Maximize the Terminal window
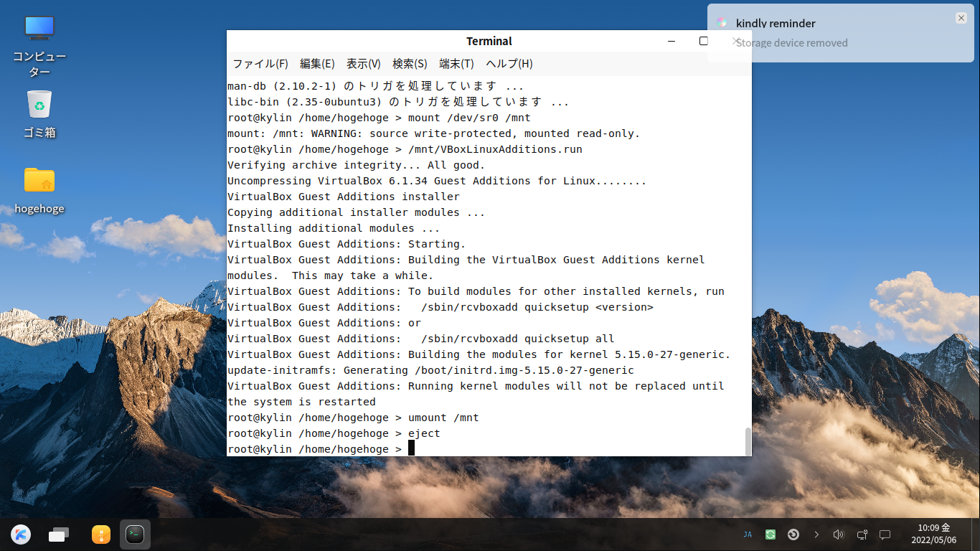 (704, 41)
